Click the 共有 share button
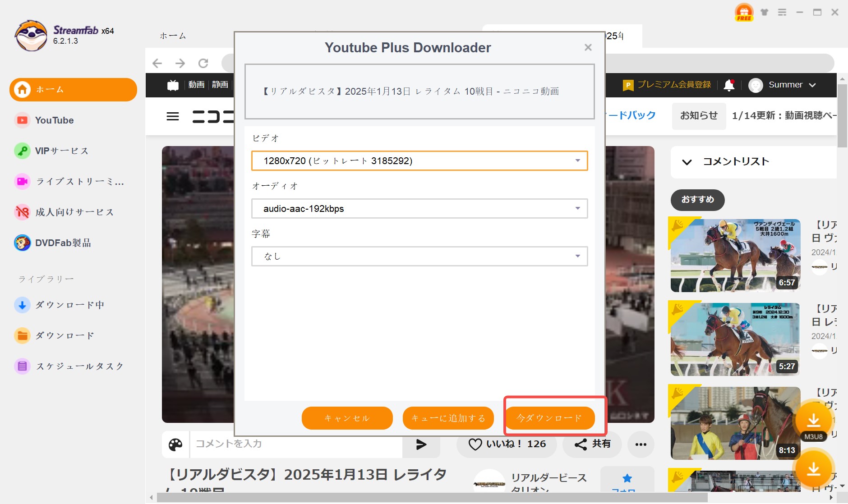 [592, 444]
